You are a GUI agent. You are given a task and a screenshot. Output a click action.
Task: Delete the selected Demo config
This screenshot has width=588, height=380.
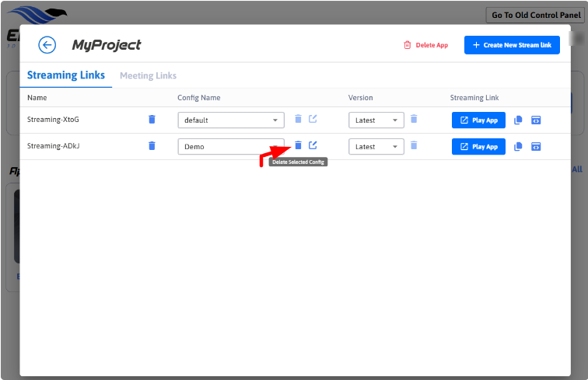[298, 145]
